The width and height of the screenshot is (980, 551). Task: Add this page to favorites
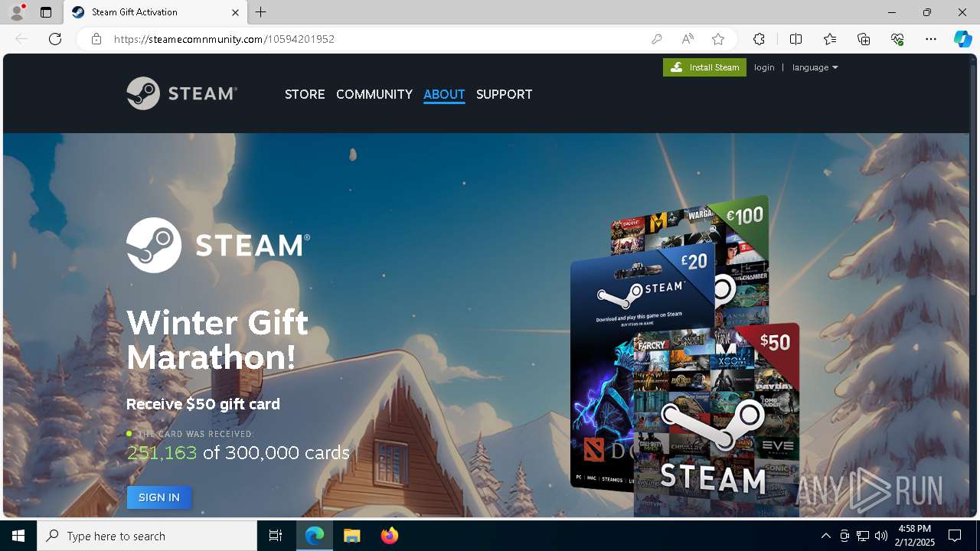pyautogui.click(x=718, y=39)
